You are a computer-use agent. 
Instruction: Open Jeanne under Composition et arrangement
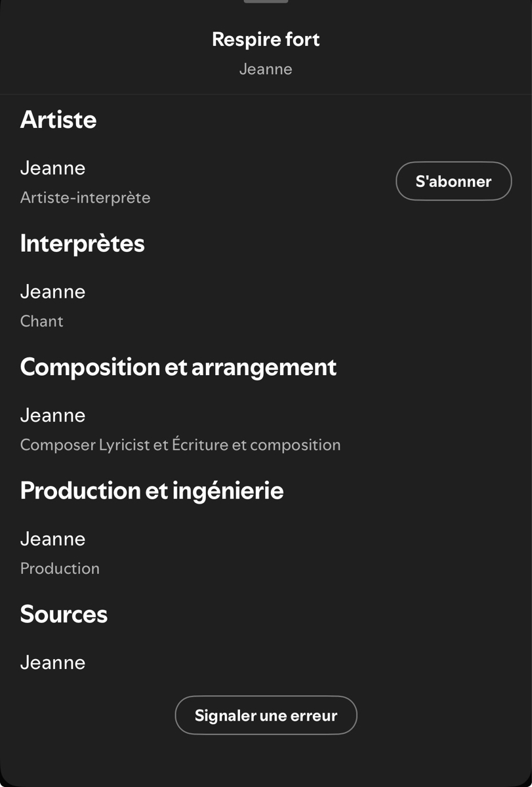(x=52, y=415)
